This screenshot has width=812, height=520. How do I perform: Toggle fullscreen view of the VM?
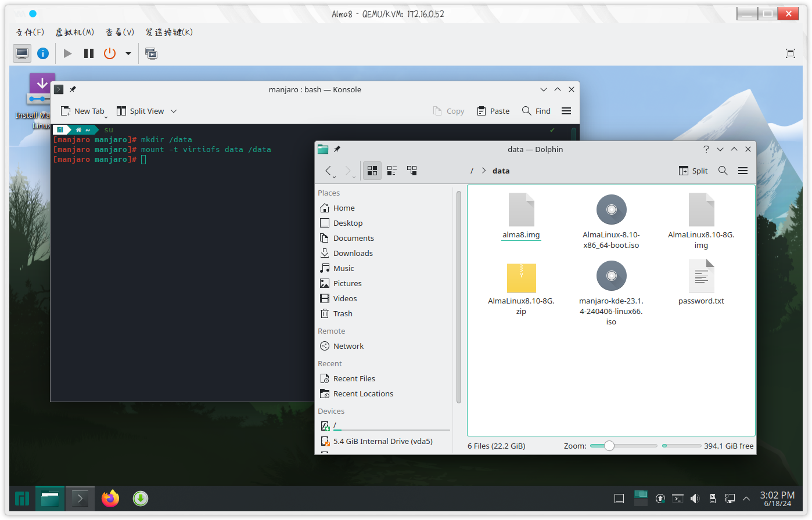[x=791, y=53]
